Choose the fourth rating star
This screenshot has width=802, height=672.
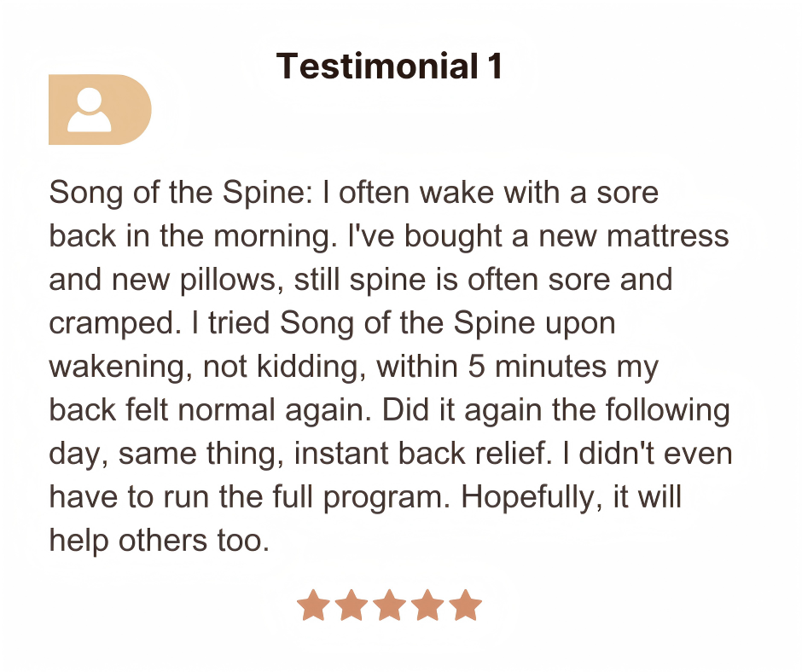(x=427, y=605)
